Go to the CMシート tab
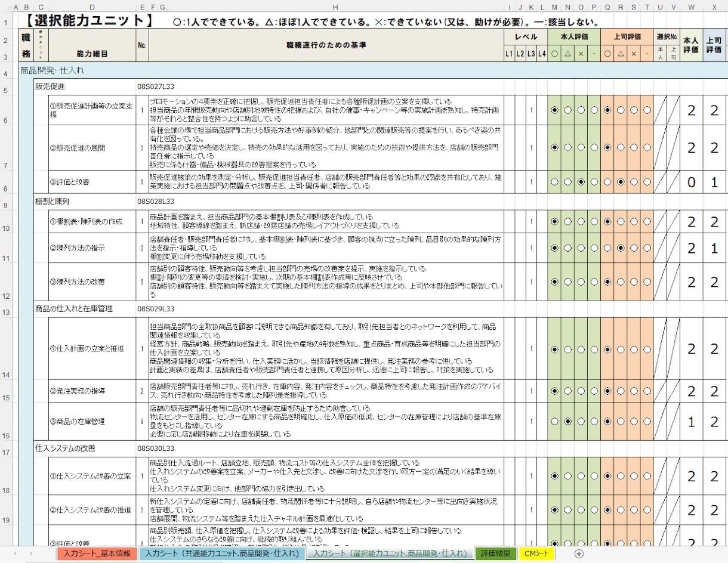 [536, 553]
